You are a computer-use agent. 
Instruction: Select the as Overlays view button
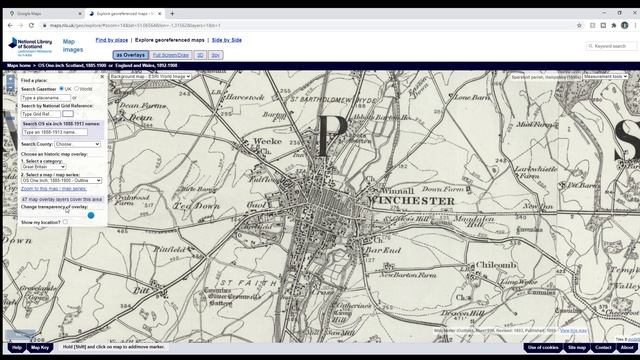131,55
